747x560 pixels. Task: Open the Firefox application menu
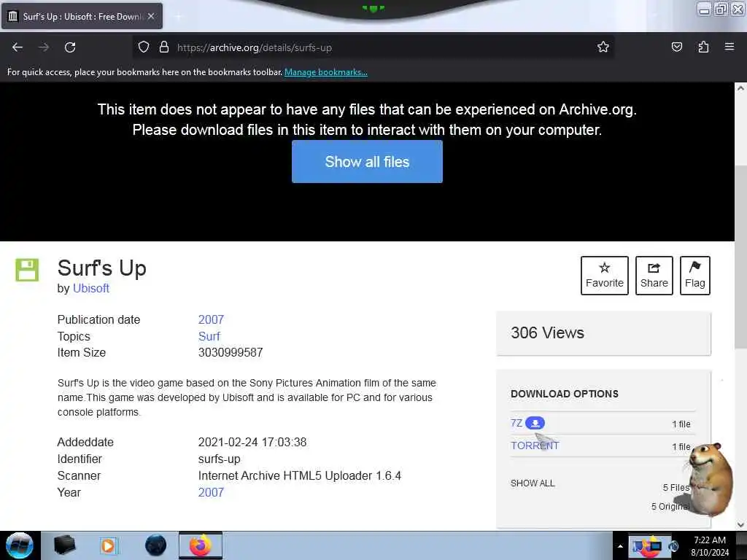[729, 47]
